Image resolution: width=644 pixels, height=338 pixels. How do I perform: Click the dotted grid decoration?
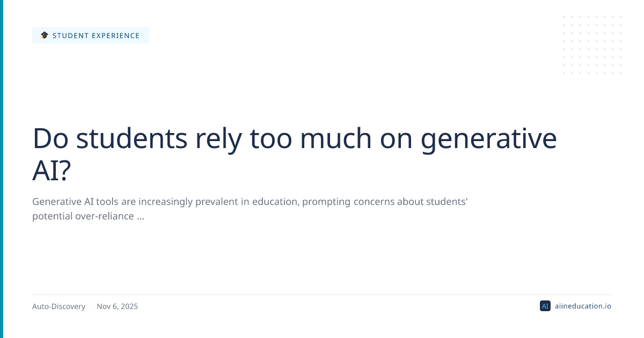coord(592,45)
